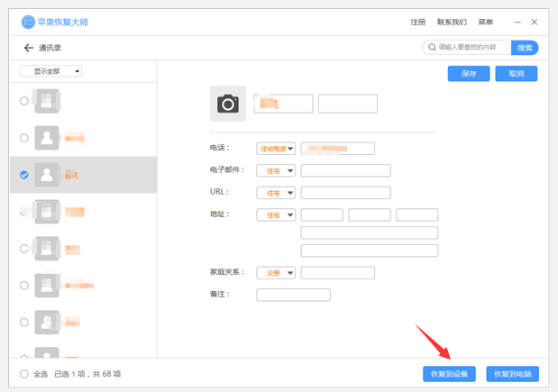Open the URL type dropdown

coord(276,193)
